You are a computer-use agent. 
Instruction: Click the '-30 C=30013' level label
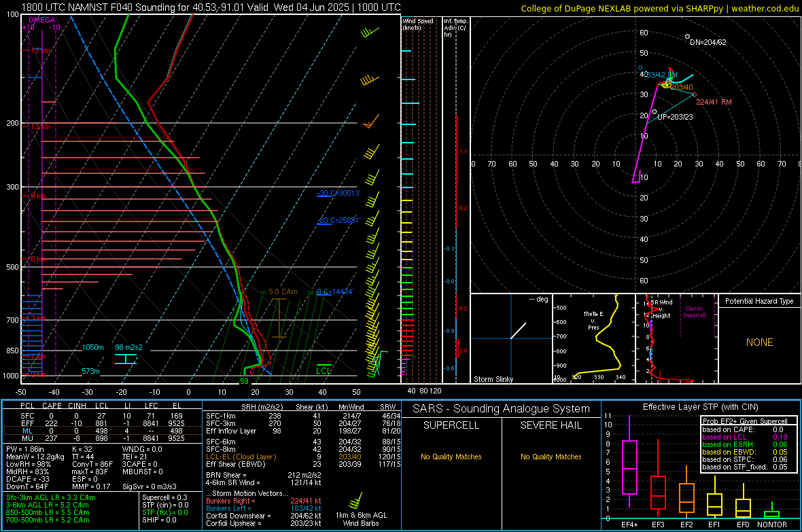(x=338, y=193)
